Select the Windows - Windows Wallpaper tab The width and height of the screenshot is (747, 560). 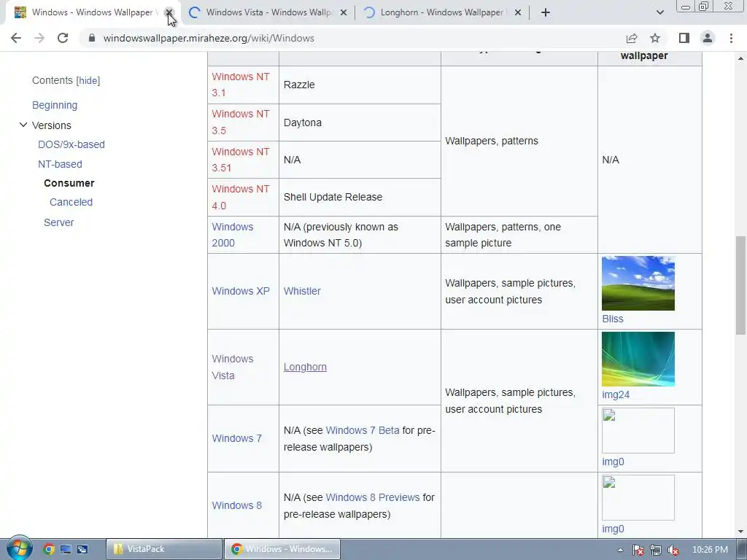click(93, 12)
